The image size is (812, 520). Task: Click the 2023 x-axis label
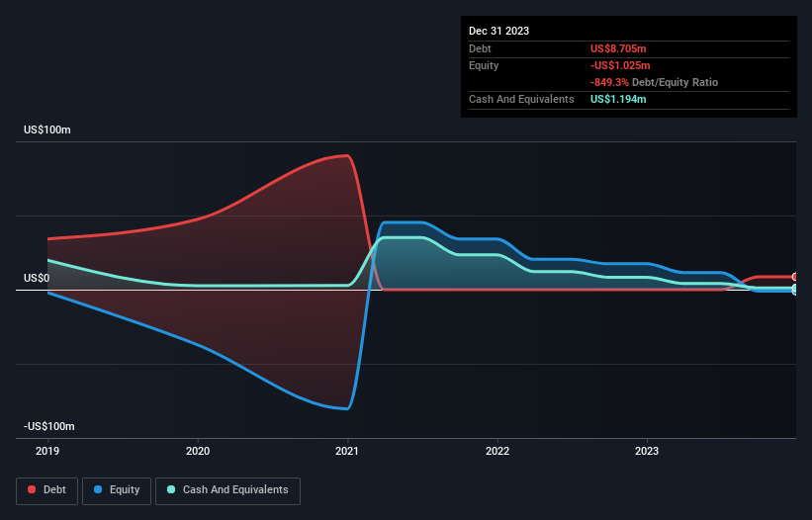coord(647,451)
